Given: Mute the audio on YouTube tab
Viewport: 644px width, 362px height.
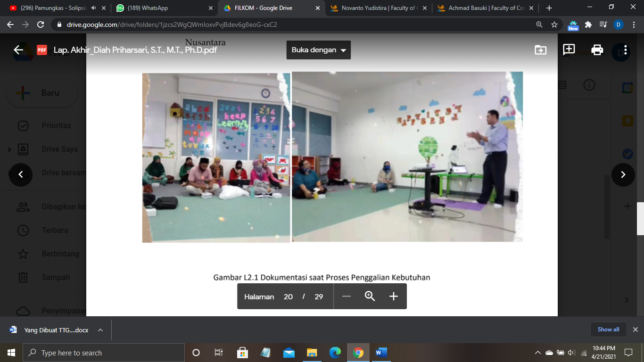Looking at the screenshot, I should coord(93,8).
